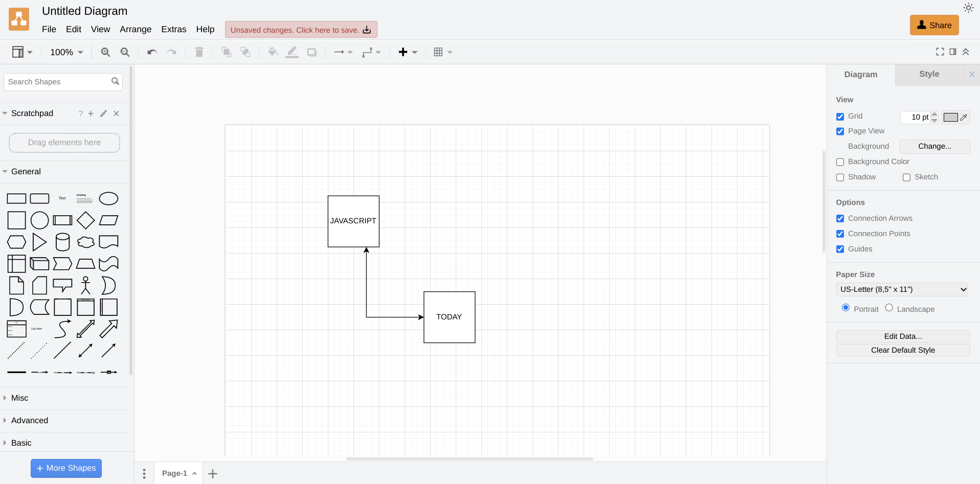Select the cylinder shape in General
Image resolution: width=980 pixels, height=484 pixels.
tap(62, 242)
